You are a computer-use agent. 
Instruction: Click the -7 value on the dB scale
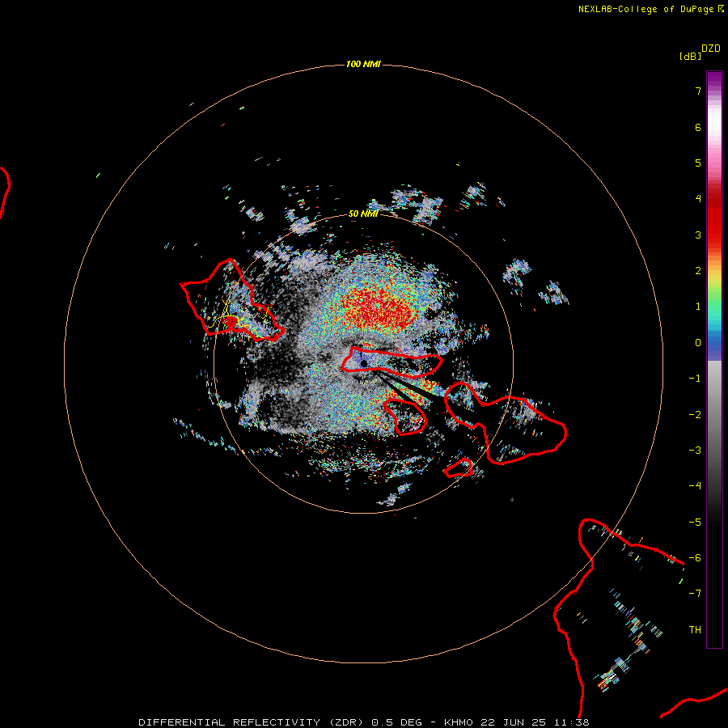695,594
